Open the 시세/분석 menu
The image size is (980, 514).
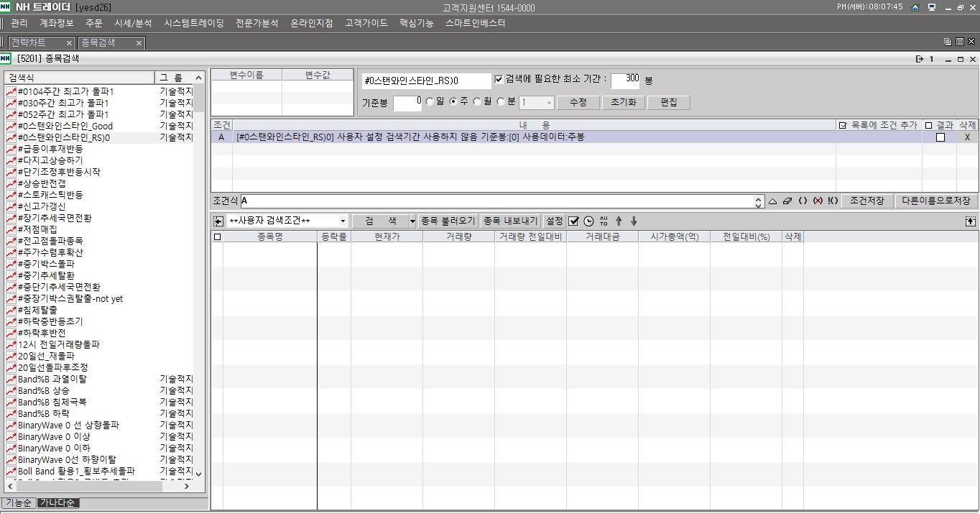[x=133, y=23]
